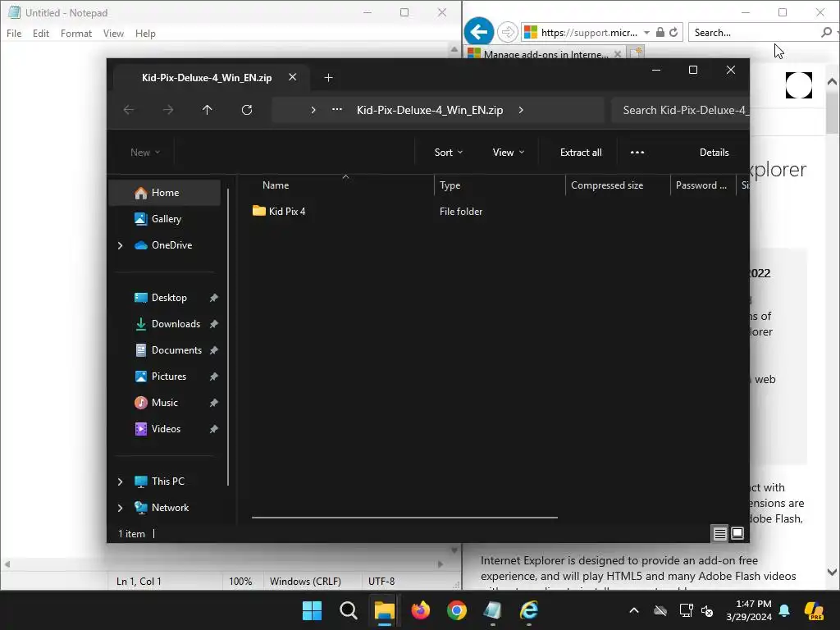
Task: Select Home in the navigation pane
Action: tap(165, 193)
